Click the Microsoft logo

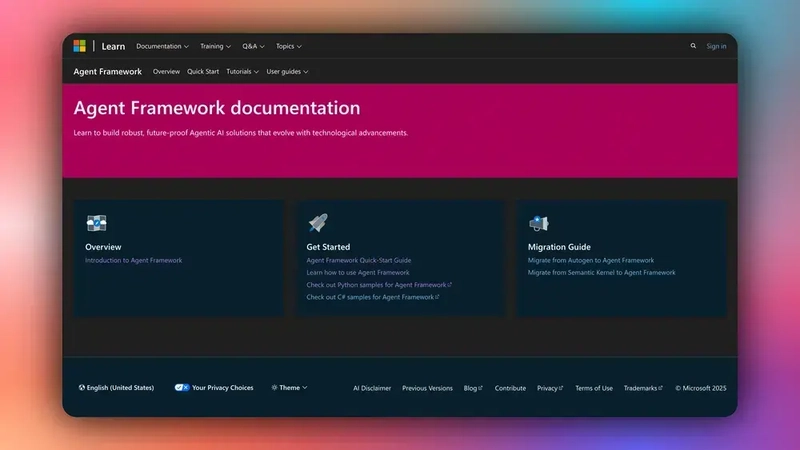[x=80, y=46]
